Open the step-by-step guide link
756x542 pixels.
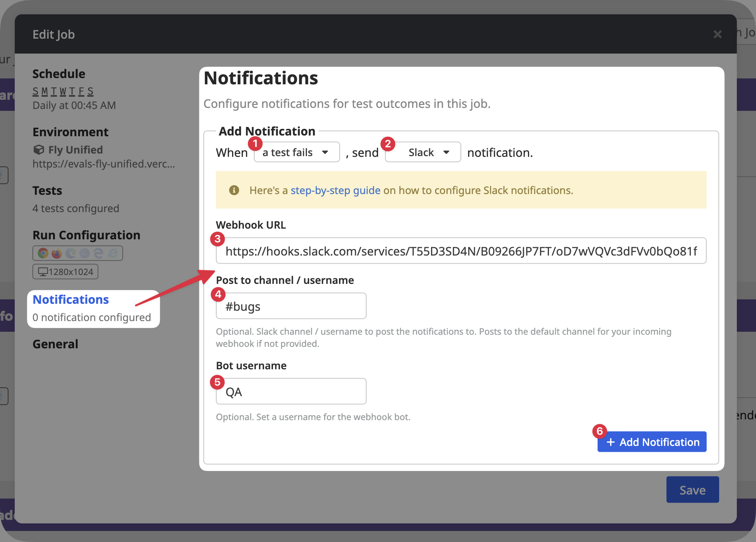click(x=335, y=190)
